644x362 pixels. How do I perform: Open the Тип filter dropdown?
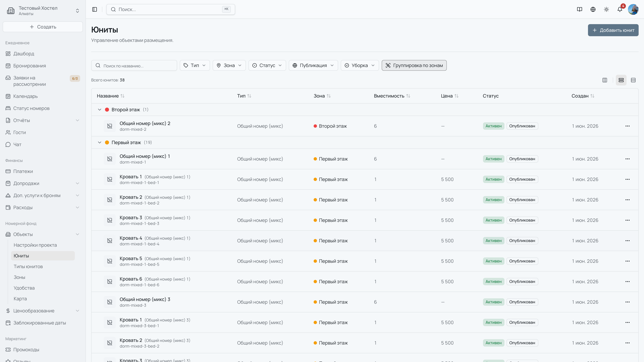[195, 65]
